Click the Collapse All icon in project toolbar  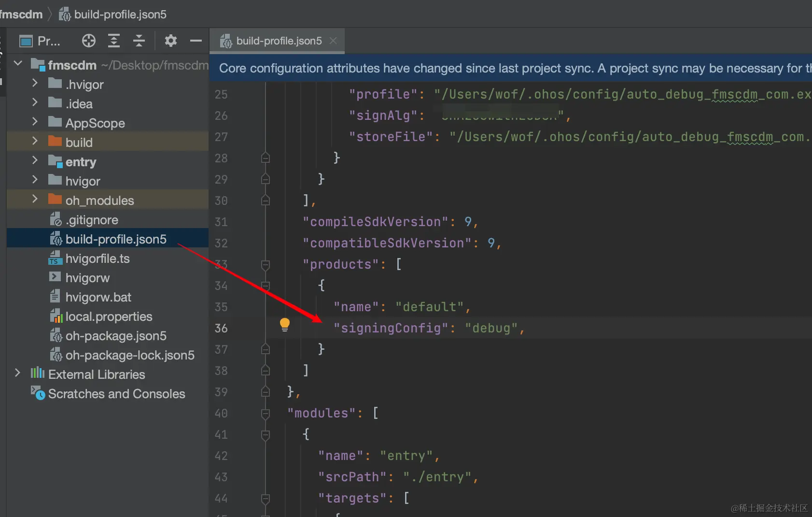pos(139,41)
